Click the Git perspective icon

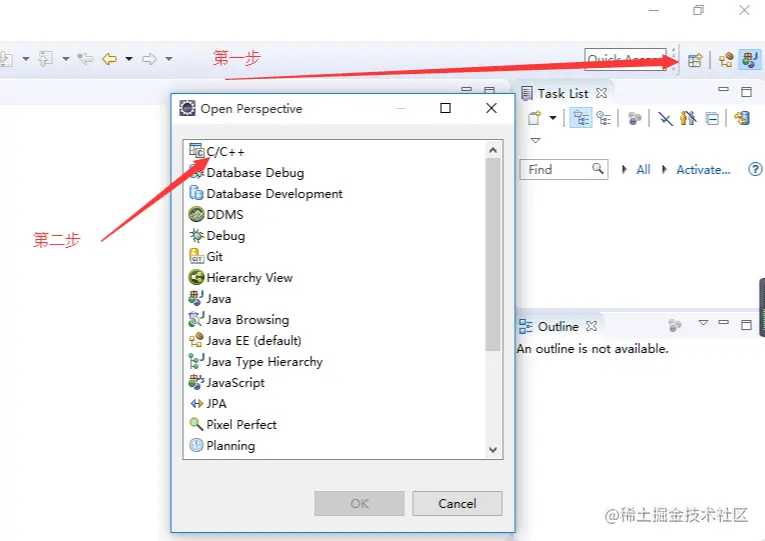coord(196,257)
